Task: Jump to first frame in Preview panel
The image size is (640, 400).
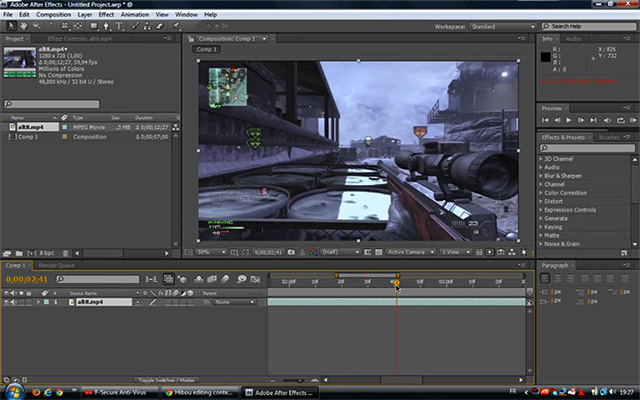Action: point(546,119)
